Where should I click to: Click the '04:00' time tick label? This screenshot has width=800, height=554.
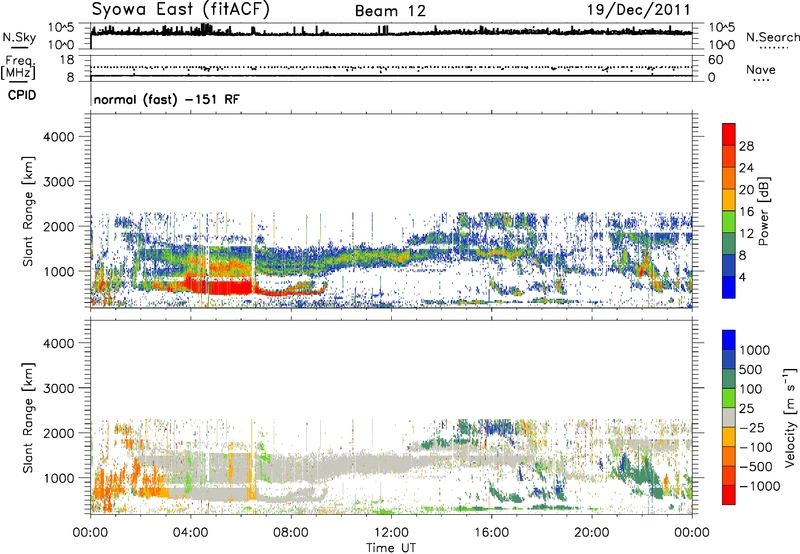tap(190, 533)
